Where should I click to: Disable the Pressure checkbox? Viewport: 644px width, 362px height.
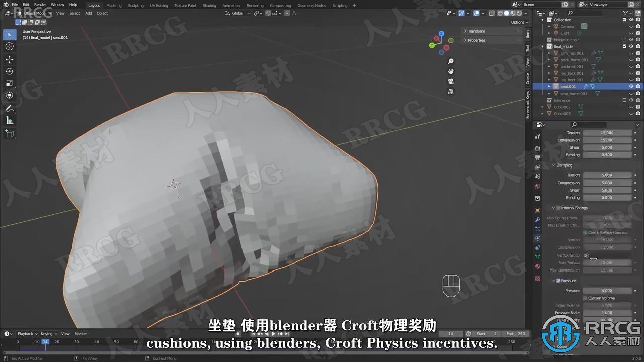click(x=558, y=281)
